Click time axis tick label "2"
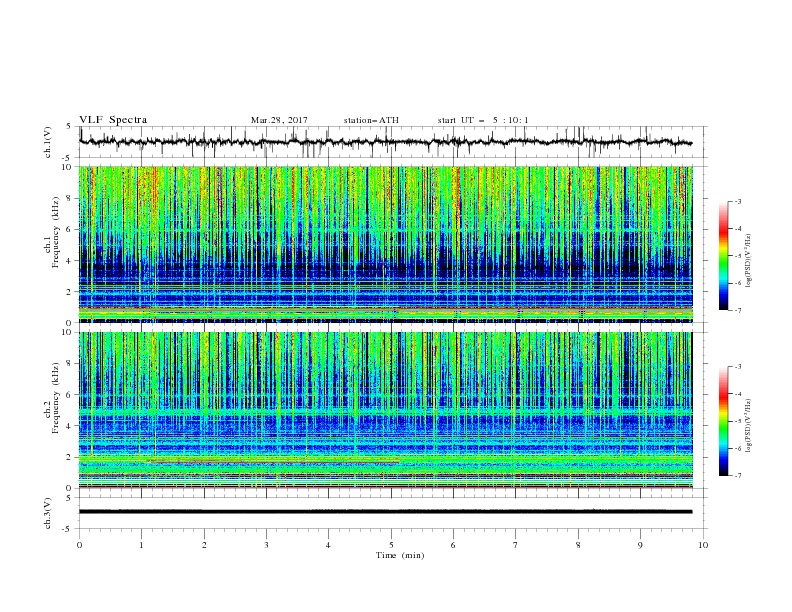Viewport: 792px width, 612px height. click(x=204, y=545)
